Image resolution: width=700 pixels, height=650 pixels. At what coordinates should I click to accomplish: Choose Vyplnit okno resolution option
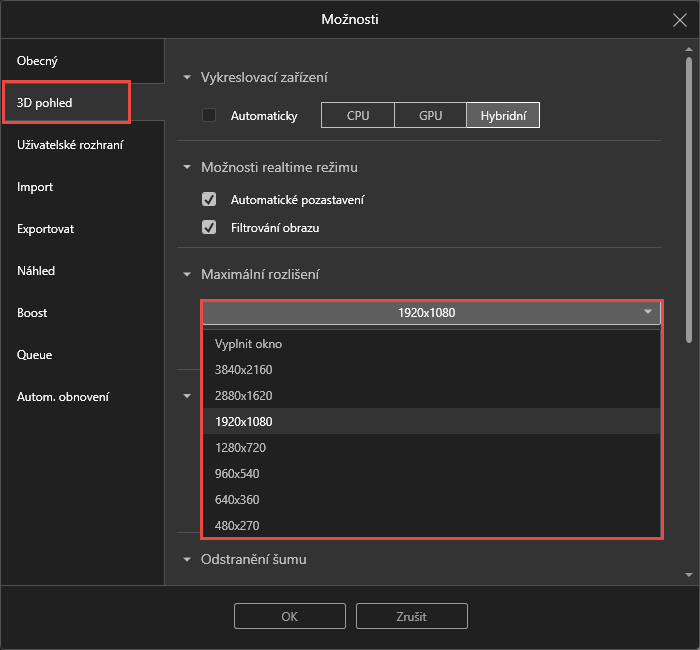point(248,344)
